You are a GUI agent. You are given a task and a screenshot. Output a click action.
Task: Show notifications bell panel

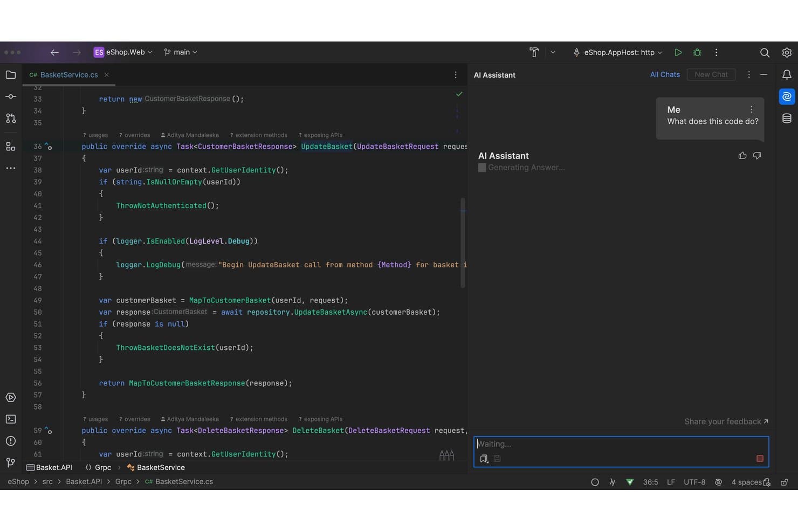(787, 75)
